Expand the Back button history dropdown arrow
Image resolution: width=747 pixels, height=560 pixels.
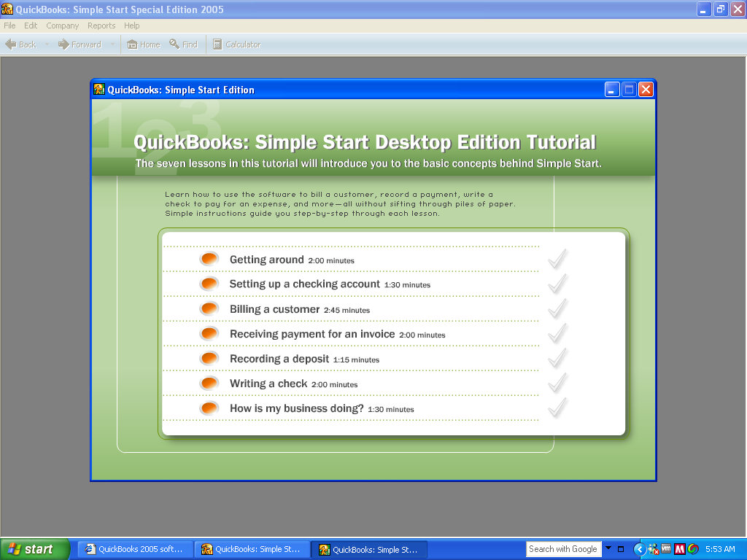[x=47, y=44]
